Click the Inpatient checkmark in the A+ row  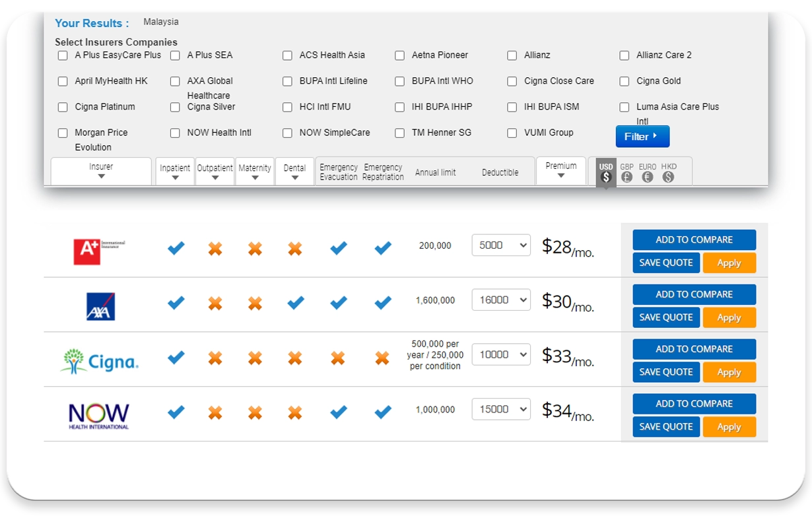click(x=176, y=248)
